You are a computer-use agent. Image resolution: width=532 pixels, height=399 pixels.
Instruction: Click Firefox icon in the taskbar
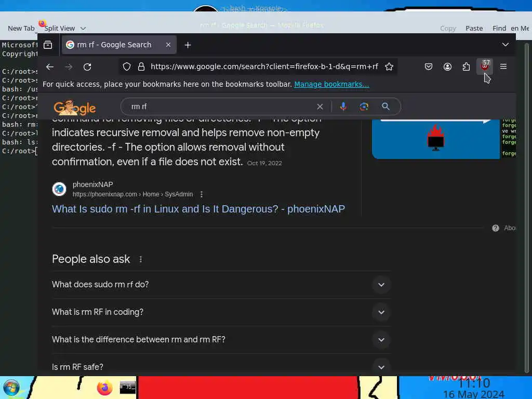point(104,388)
